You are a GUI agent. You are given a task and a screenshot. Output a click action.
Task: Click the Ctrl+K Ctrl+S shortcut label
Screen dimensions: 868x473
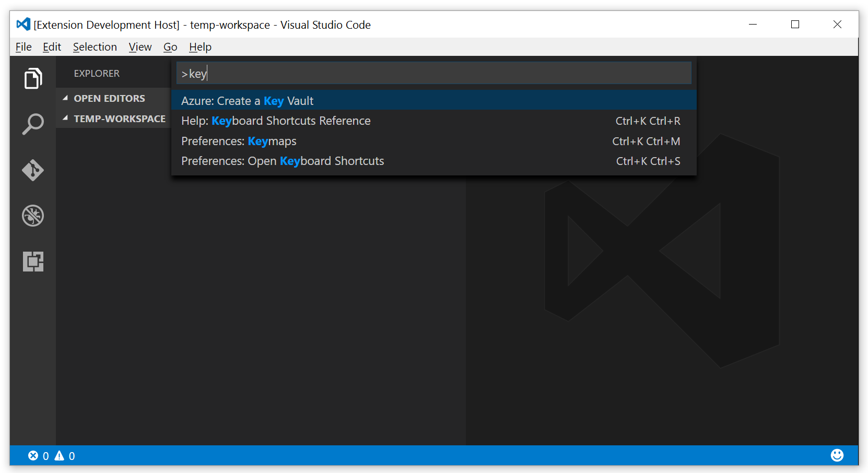[648, 161]
